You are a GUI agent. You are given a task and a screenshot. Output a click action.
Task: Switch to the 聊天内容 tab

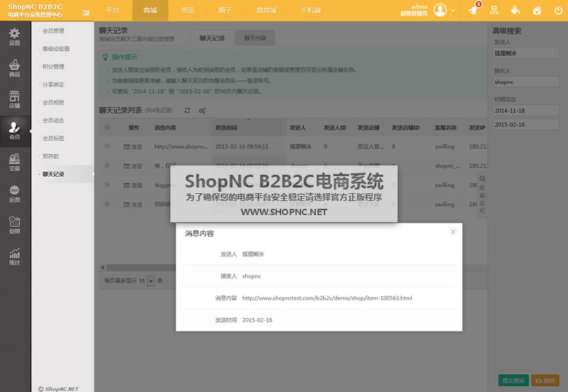pyautogui.click(x=255, y=38)
